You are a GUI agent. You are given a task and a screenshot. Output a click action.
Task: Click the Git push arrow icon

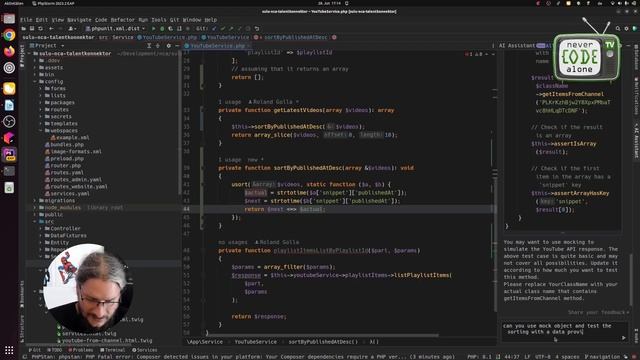(x=231, y=29)
